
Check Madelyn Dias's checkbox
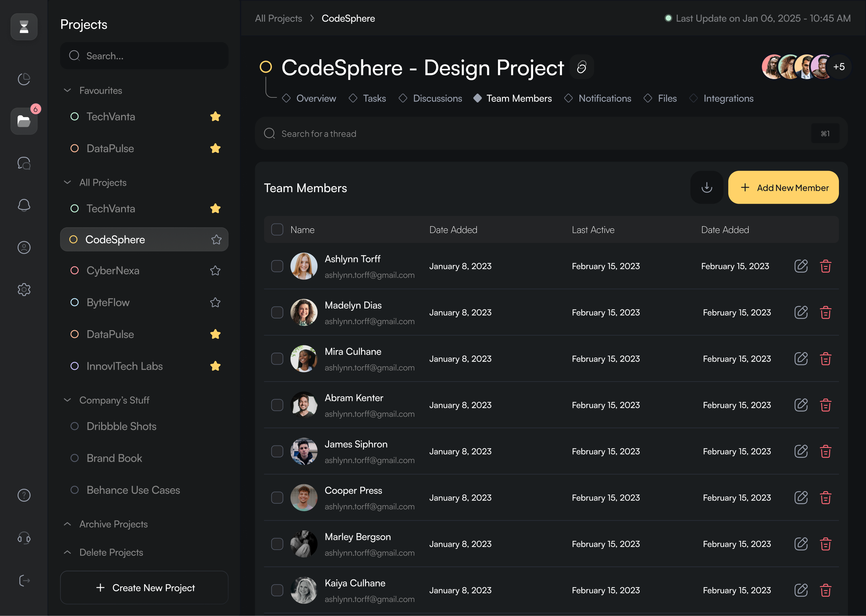coord(277,313)
